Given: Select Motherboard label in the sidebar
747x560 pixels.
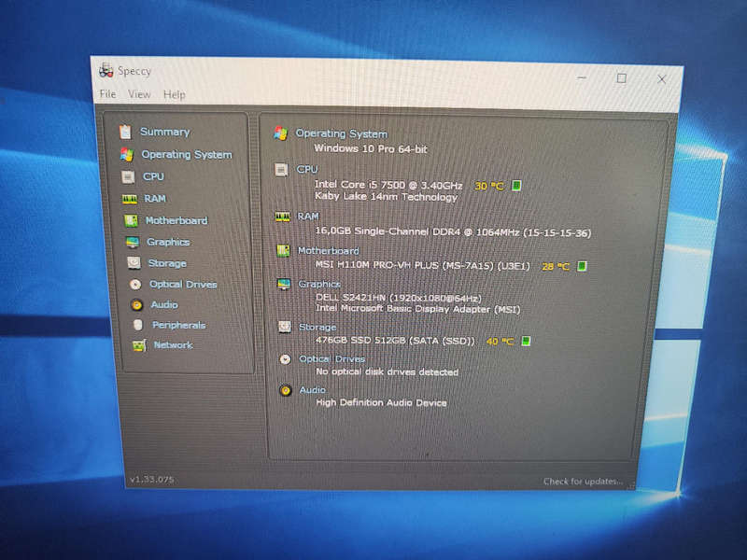Looking at the screenshot, I should click(176, 220).
